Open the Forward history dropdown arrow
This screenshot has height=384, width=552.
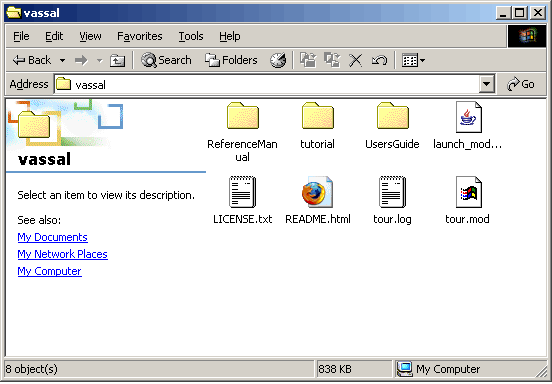(x=100, y=60)
